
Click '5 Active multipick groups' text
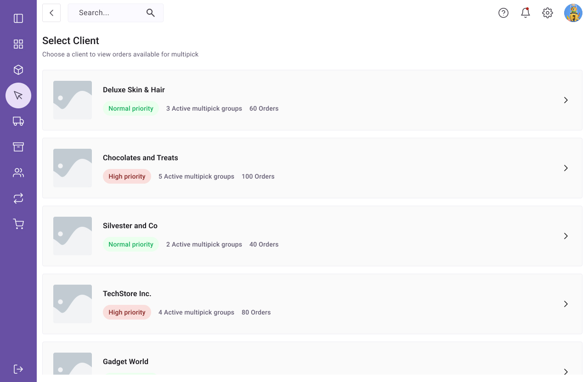pyautogui.click(x=196, y=177)
